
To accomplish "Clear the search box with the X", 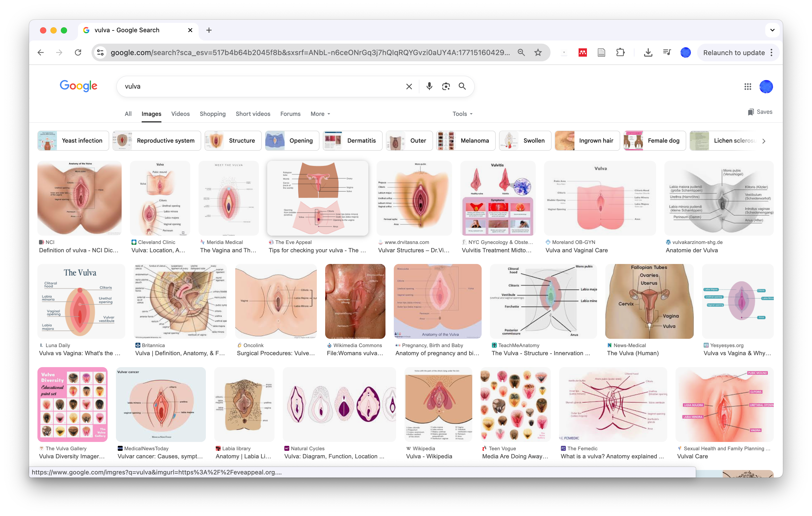I will pos(409,86).
